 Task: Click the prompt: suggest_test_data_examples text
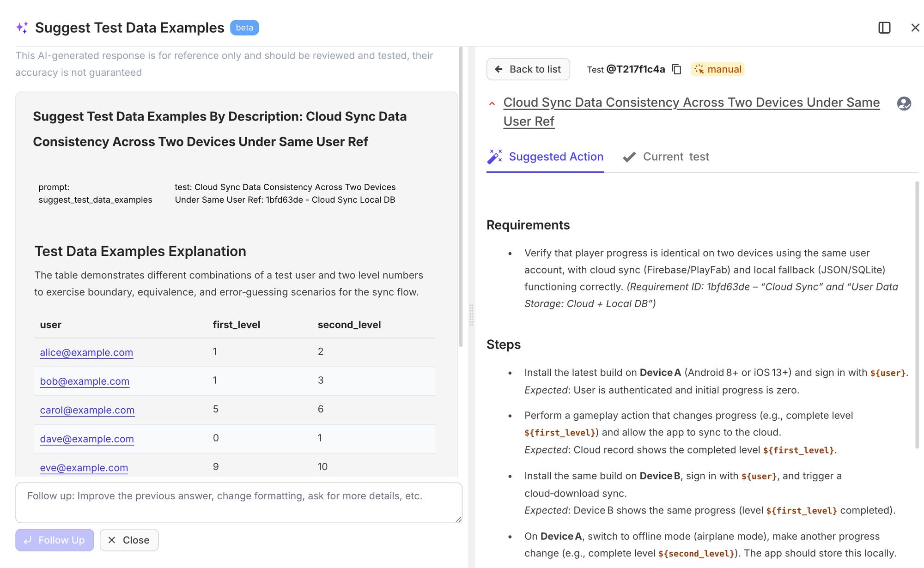click(96, 193)
